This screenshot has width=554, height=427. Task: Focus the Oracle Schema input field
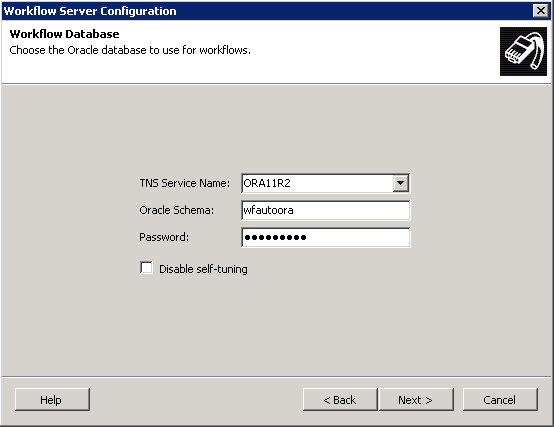pyautogui.click(x=325, y=210)
